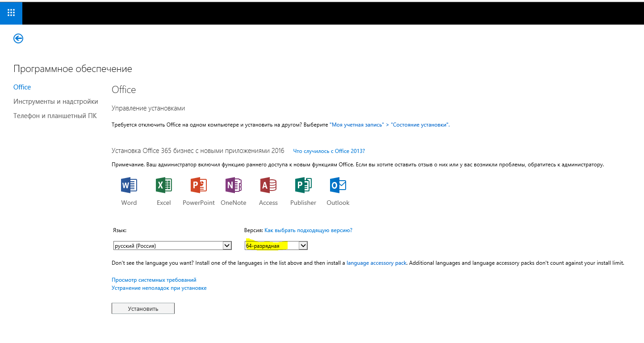Click the Установка Office 365 бизнес heading
This screenshot has width=644, height=343.
[198, 151]
